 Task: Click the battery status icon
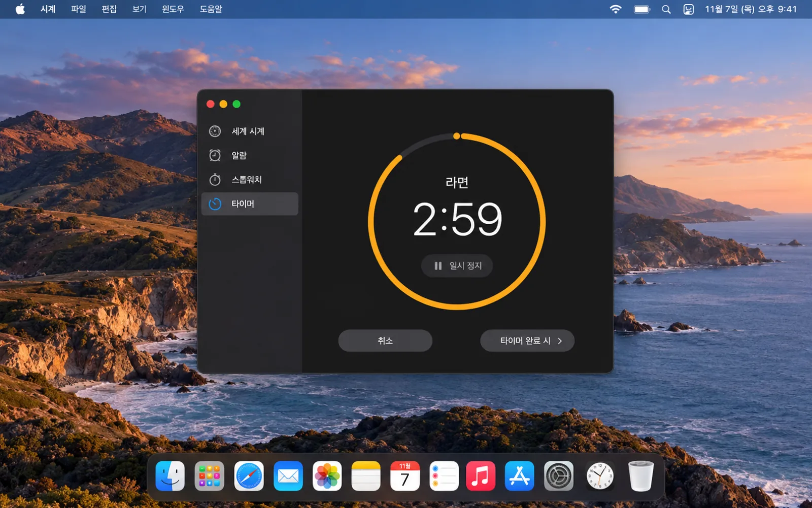642,9
